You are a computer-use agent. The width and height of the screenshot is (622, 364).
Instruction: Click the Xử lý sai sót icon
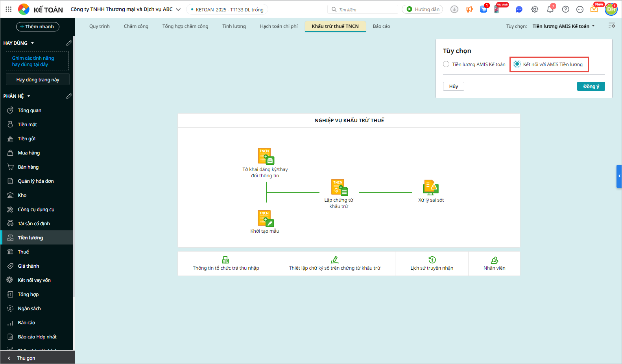tap(430, 188)
